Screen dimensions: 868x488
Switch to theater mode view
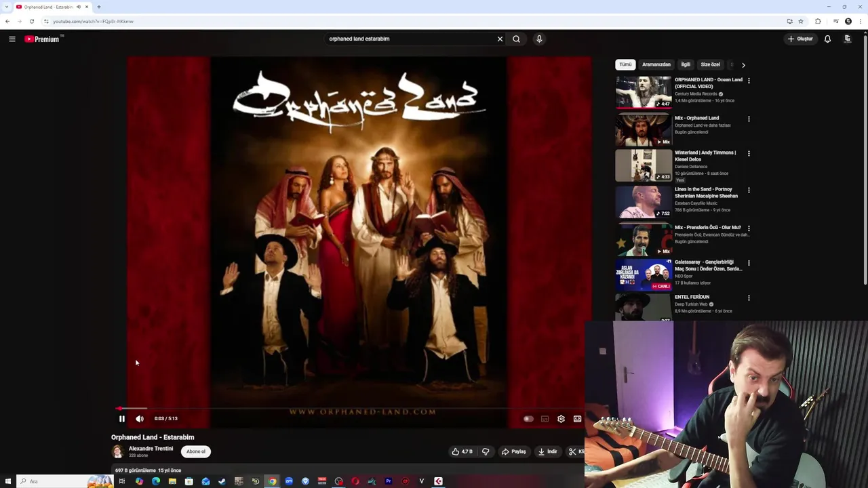tap(577, 419)
